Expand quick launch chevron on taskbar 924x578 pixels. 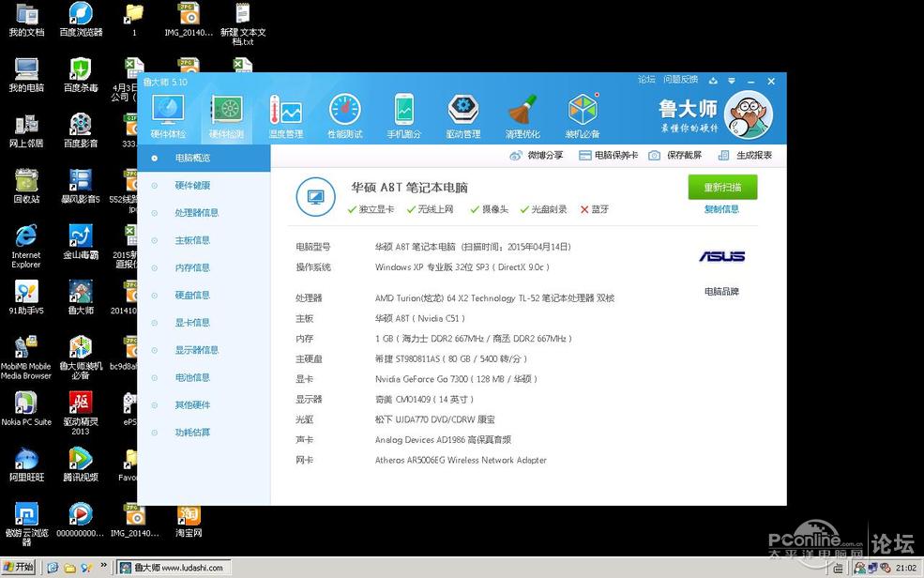coord(104,565)
